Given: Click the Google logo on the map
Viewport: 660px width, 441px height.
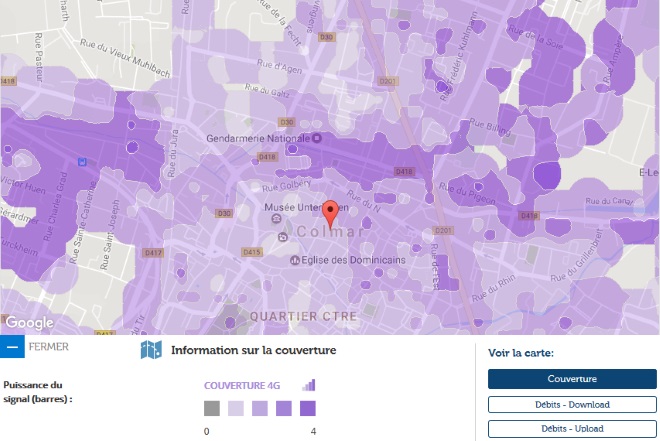Looking at the screenshot, I should coord(29,323).
